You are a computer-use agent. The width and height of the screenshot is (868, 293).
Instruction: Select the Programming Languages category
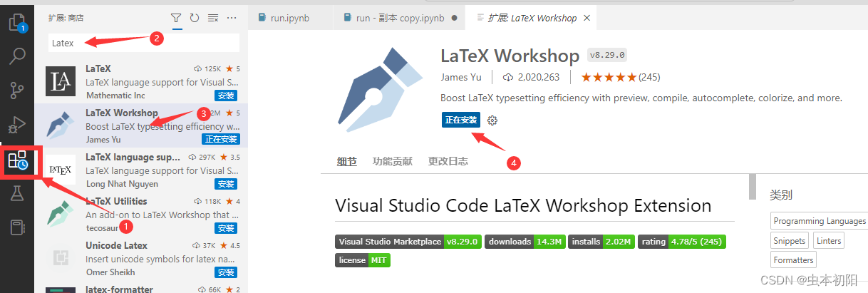[820, 221]
